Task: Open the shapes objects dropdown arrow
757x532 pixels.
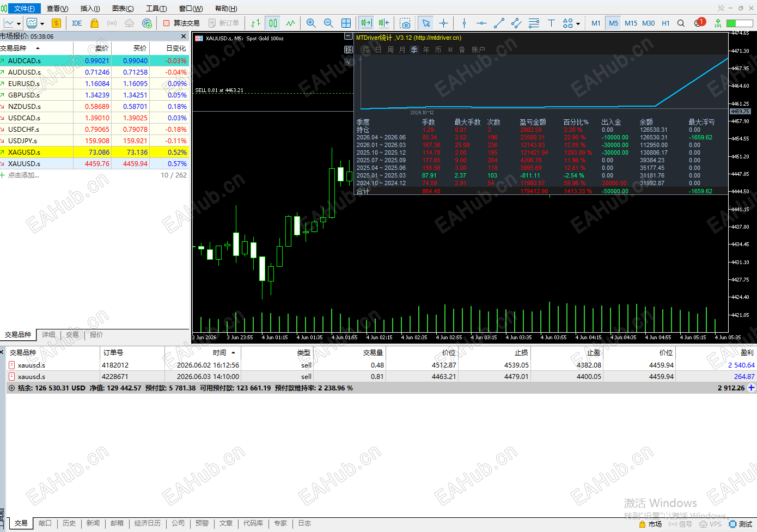Action: click(578, 23)
